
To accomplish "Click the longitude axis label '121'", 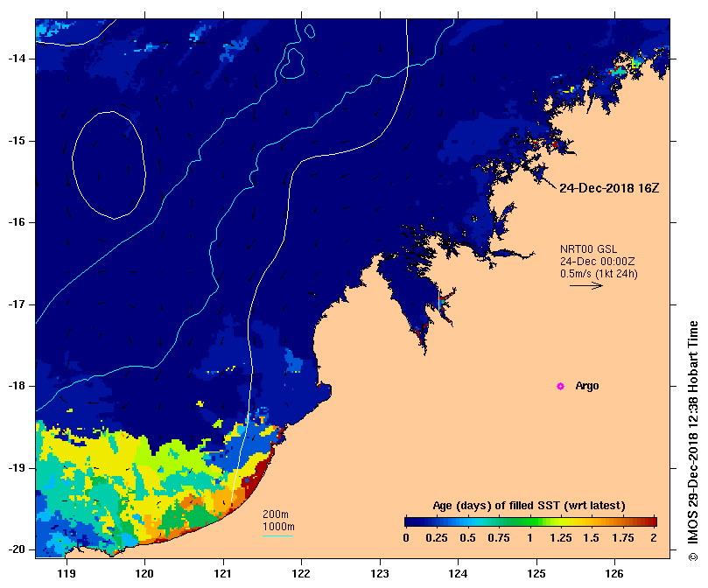I will [223, 573].
